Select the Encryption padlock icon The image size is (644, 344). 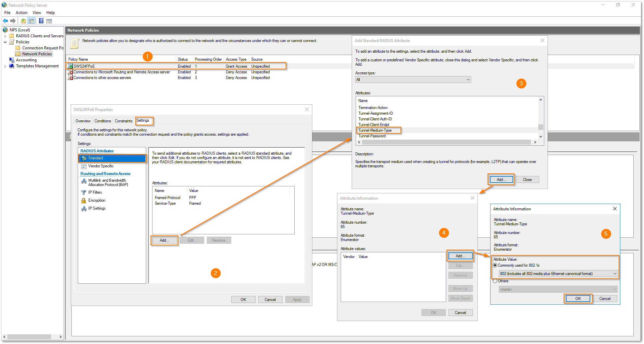tap(84, 201)
